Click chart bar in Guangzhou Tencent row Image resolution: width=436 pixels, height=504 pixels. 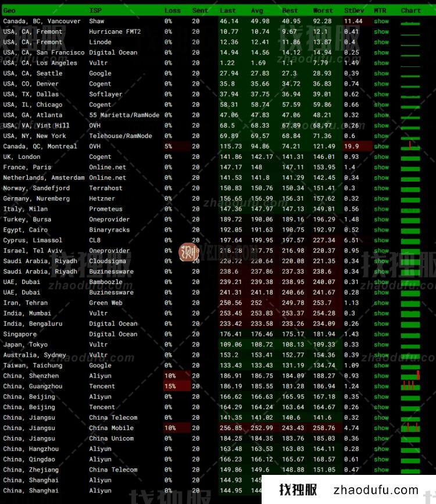pos(410,385)
